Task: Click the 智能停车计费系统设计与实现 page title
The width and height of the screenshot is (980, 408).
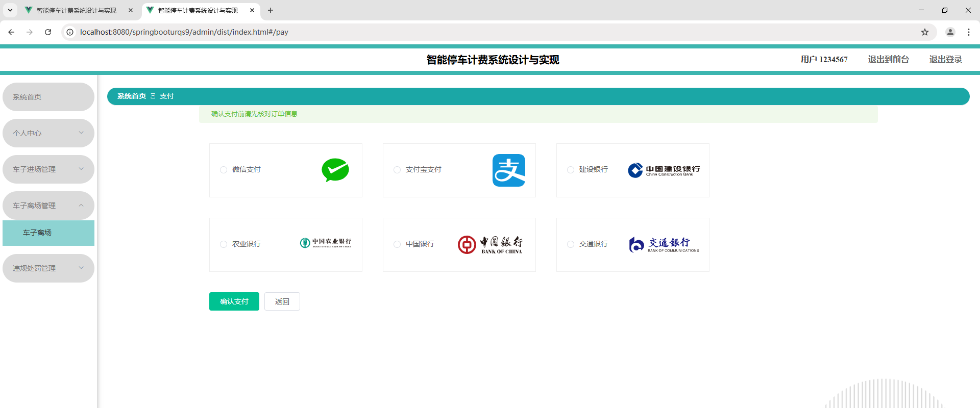Action: (x=493, y=60)
